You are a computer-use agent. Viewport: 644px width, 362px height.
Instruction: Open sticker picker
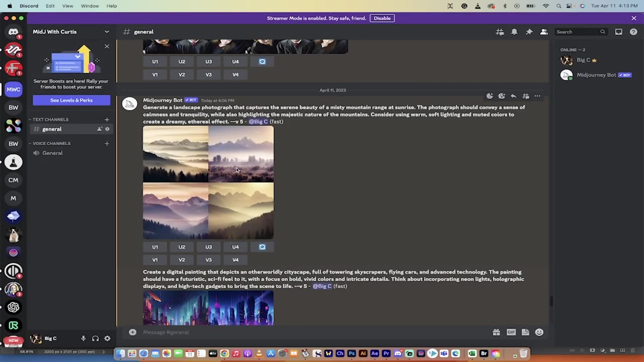[525, 332]
